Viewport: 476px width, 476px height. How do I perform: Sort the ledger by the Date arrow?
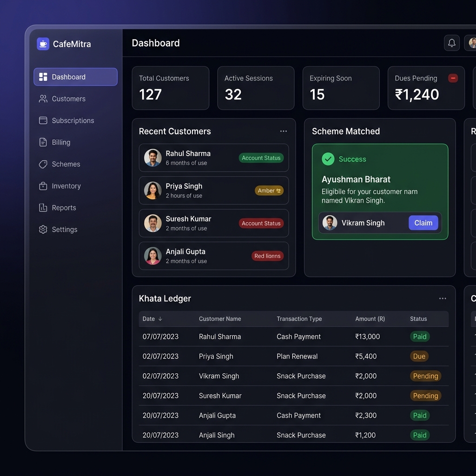[160, 319]
